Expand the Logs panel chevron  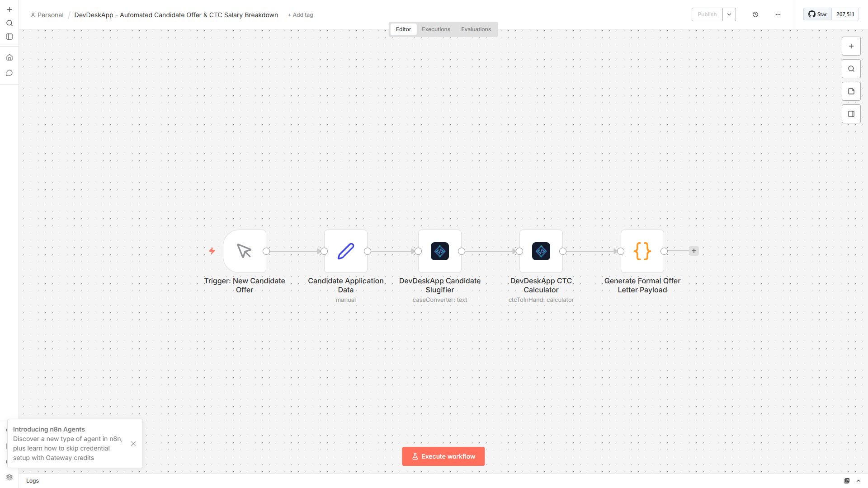tap(859, 481)
